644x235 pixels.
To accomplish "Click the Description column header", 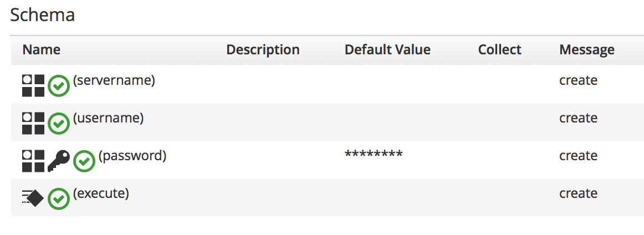I will 263,50.
